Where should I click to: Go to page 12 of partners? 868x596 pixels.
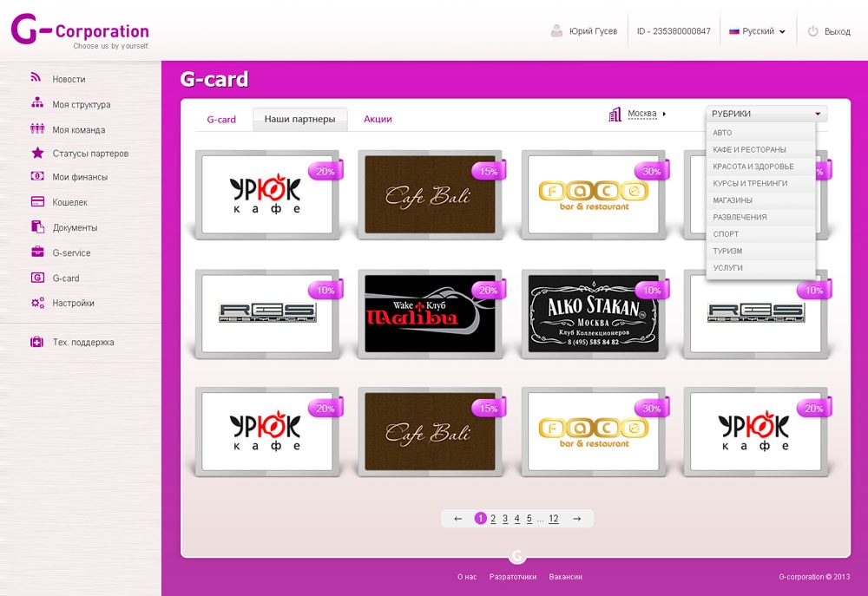pos(554,519)
